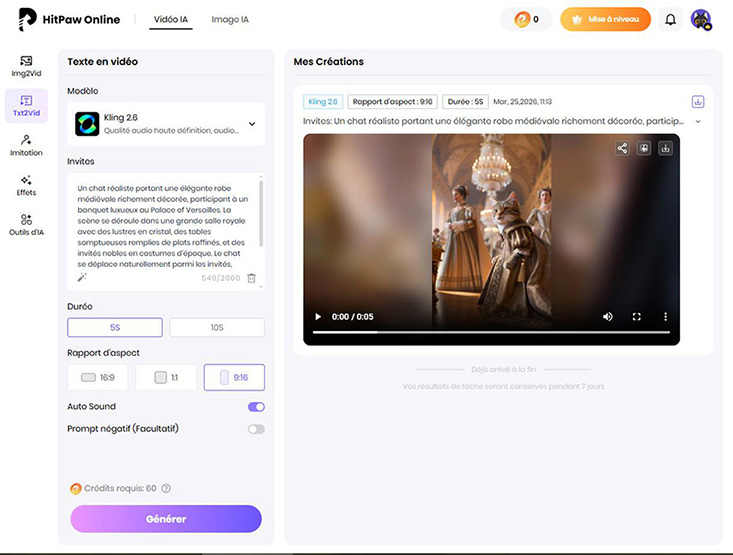Click the Kling 2.6 tag label

pyautogui.click(x=323, y=101)
